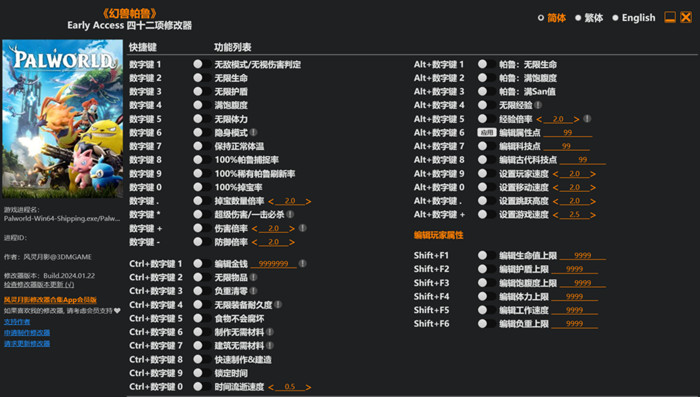Image resolution: width=700 pixels, height=397 pixels.
Task: Click info icon next to 制作无需材料
Action: tap(270, 332)
